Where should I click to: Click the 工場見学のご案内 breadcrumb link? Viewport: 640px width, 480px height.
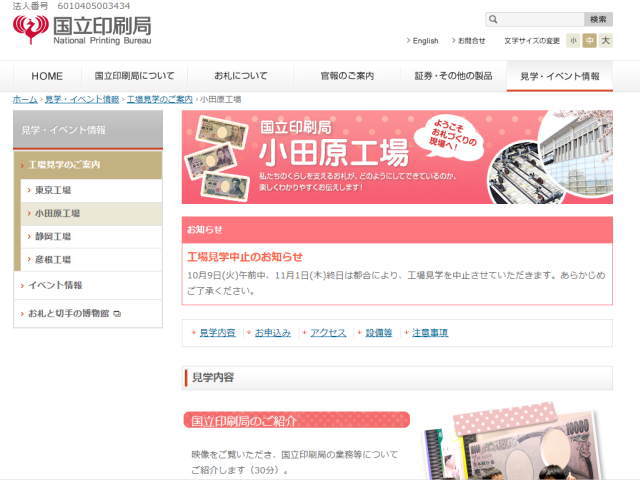pyautogui.click(x=160, y=99)
